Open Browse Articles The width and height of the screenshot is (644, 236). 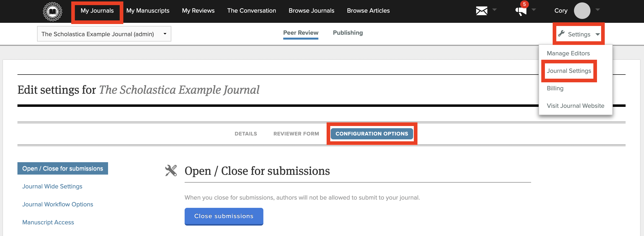368,10
